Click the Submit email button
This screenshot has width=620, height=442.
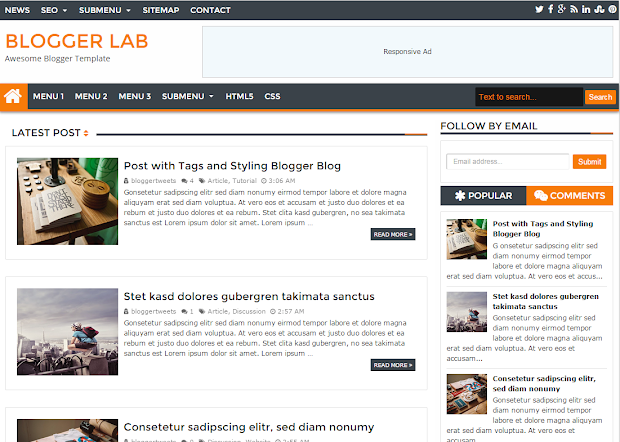point(589,162)
